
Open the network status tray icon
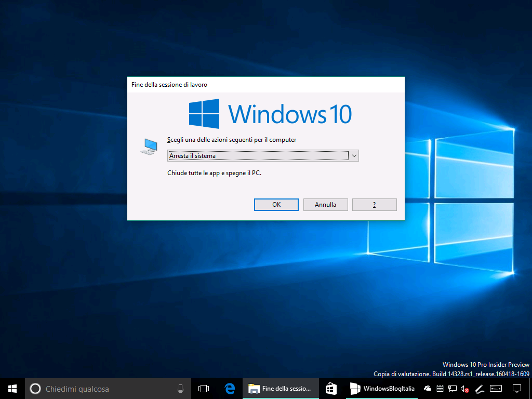click(453, 389)
